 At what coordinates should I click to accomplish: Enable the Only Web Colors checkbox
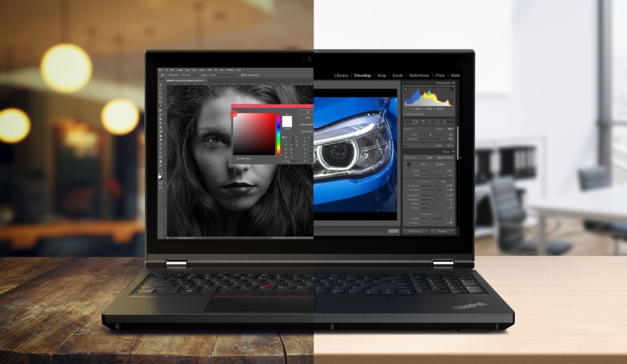(234, 159)
